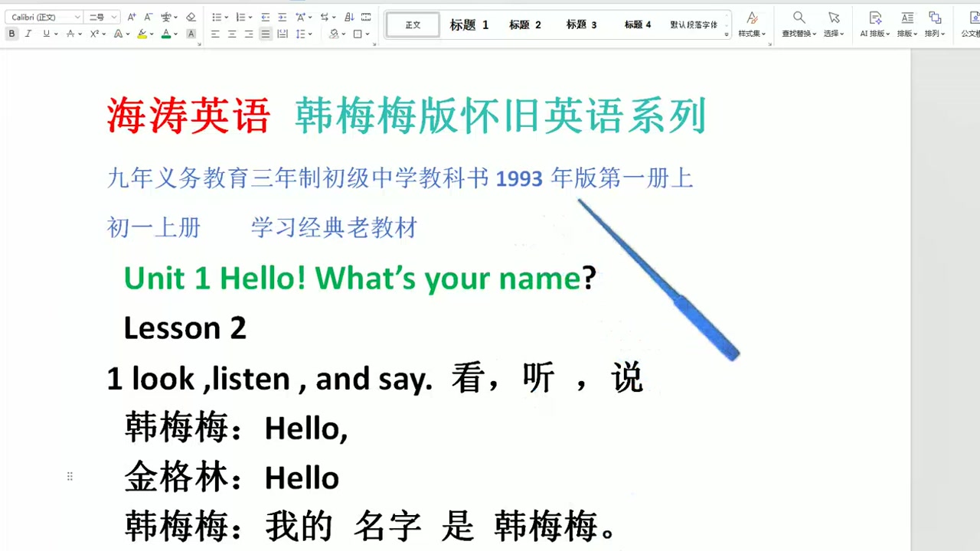Click the yellow highlight color button
980x551 pixels.
coord(142,34)
